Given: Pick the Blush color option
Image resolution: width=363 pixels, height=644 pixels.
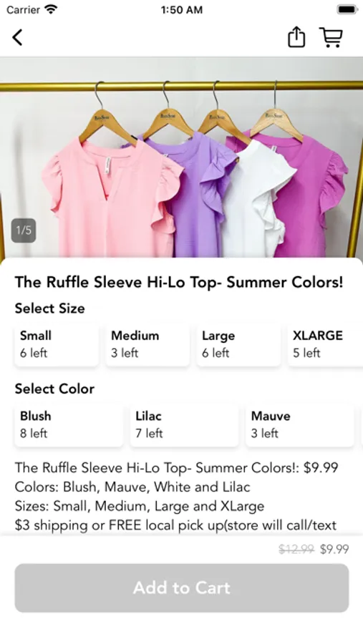Looking at the screenshot, I should click(69, 424).
